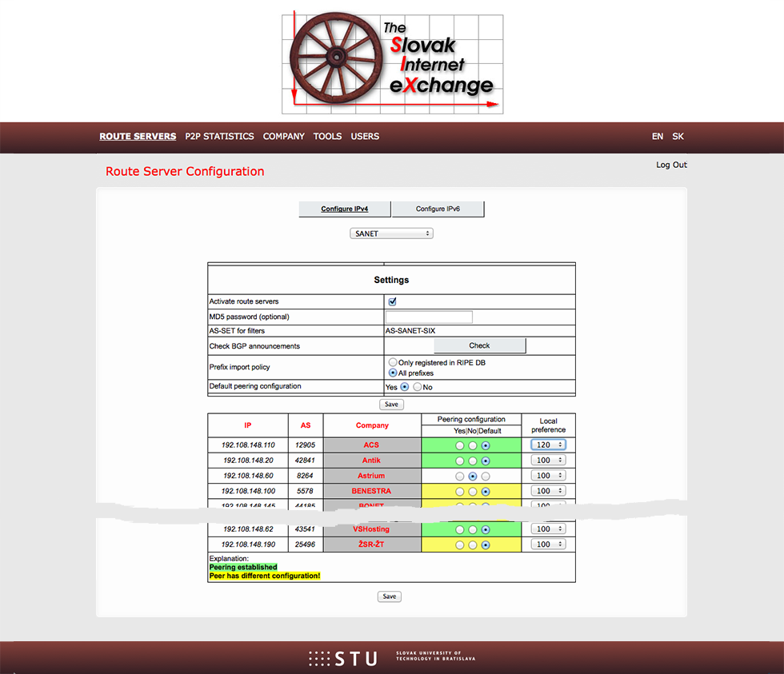Set Default peering configuration to No

[418, 387]
